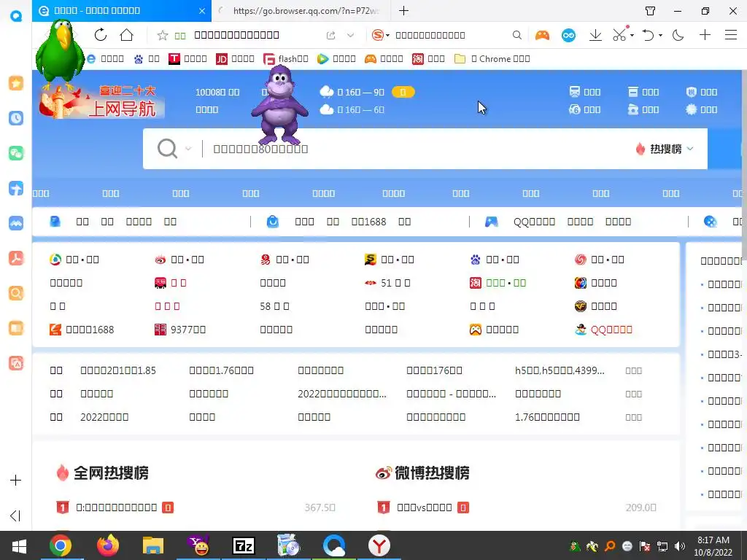Open the star favorites sidebar icon

(16, 83)
